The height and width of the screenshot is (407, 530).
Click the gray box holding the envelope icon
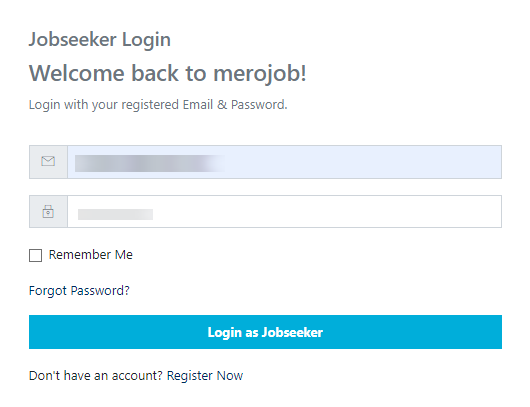[x=48, y=162]
